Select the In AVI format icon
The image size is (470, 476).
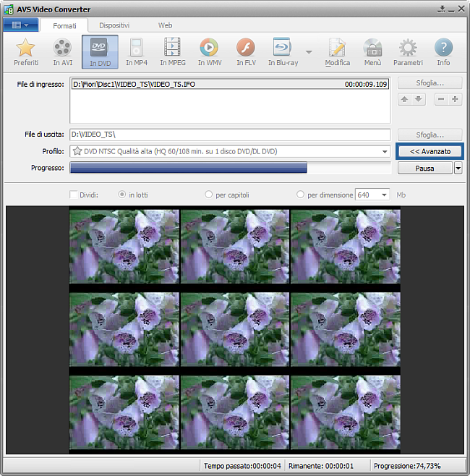pyautogui.click(x=63, y=49)
